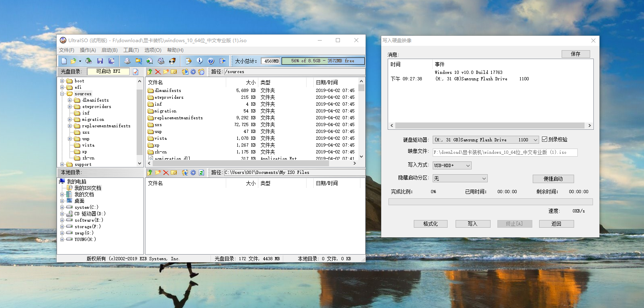Click the 写入 button
Viewport: 644px width, 308px height.
tap(472, 224)
